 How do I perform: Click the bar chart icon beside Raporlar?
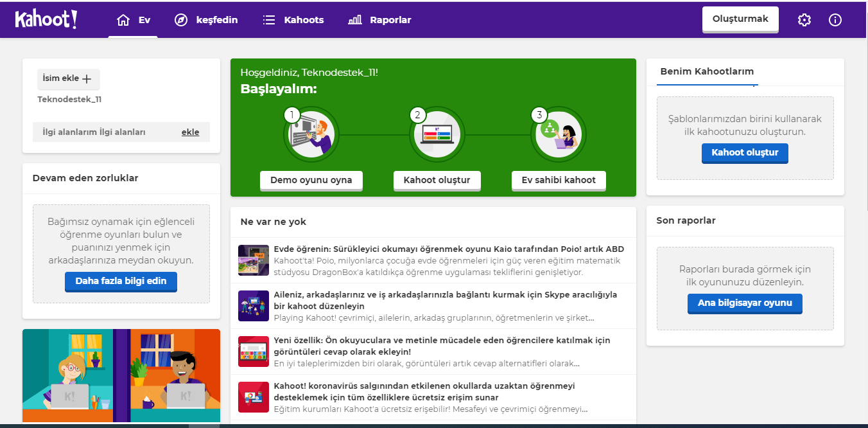(x=354, y=20)
